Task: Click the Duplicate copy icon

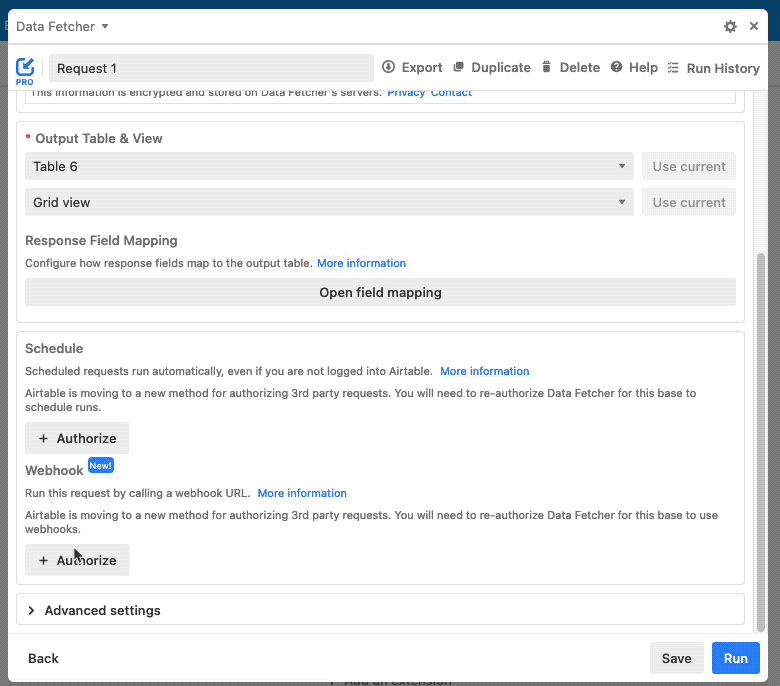Action: [x=459, y=67]
